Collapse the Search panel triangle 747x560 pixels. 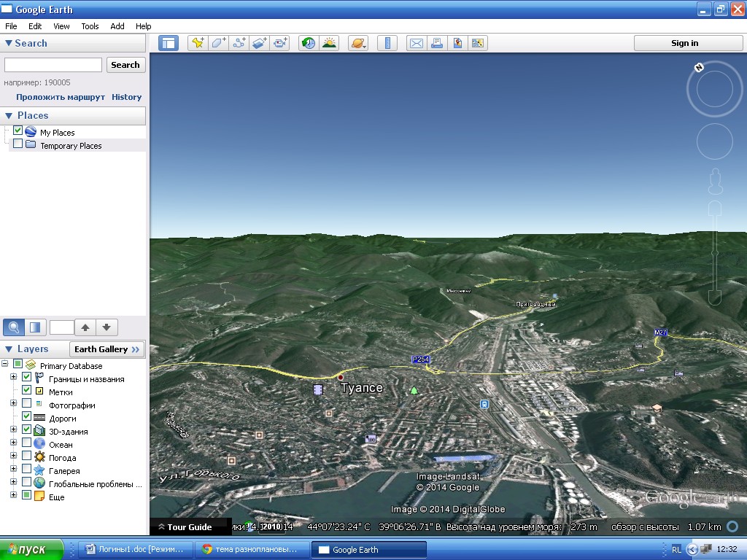[9, 43]
